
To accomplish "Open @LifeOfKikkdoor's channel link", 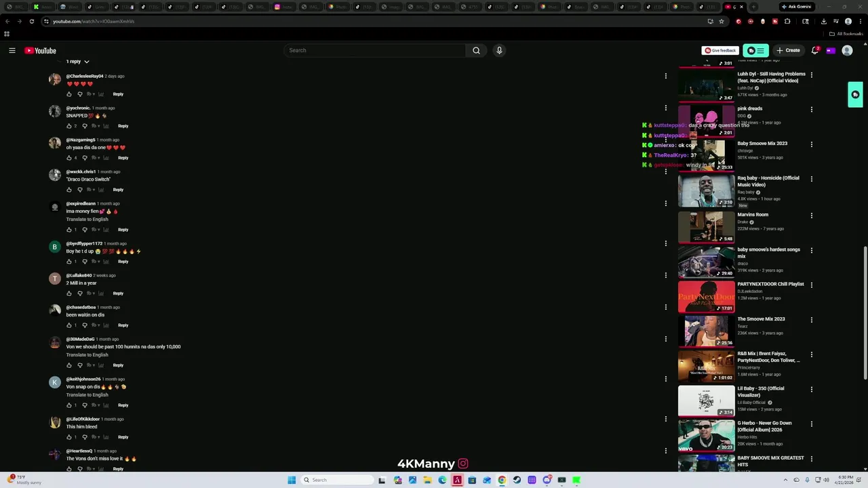I will (x=83, y=419).
